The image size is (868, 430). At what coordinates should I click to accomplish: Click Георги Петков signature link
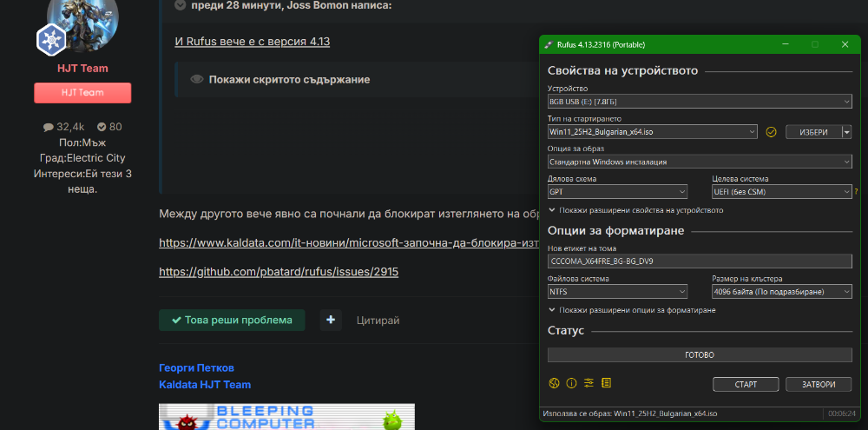tap(196, 368)
